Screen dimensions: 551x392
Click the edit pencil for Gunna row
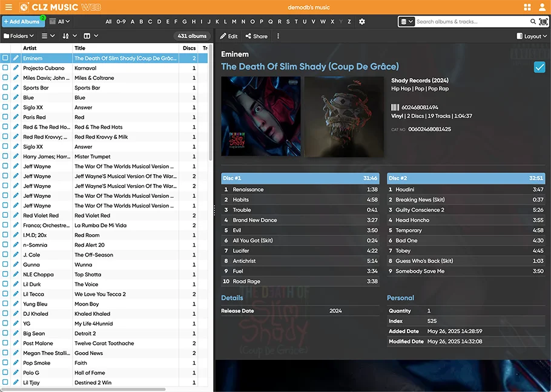click(x=16, y=264)
